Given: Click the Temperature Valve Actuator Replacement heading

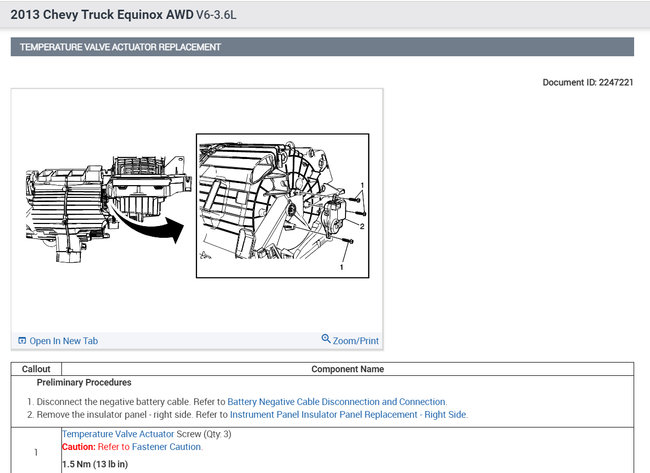Looking at the screenshot, I should pyautogui.click(x=120, y=47).
